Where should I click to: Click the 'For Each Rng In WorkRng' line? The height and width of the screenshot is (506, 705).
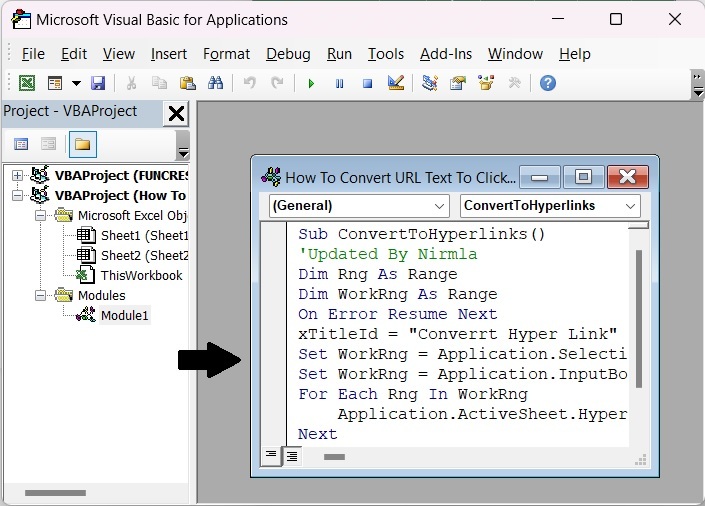click(x=413, y=394)
